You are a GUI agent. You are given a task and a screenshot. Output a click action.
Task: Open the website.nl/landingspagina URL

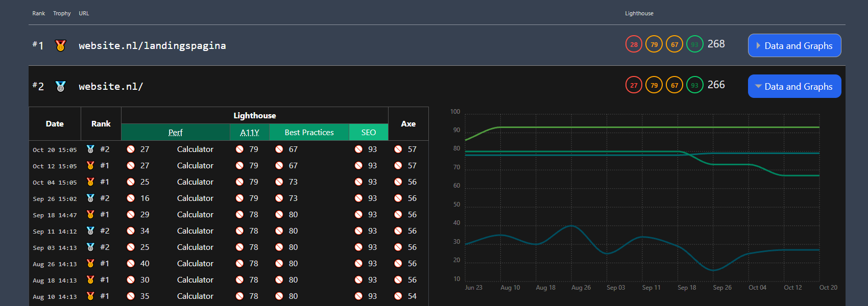[152, 45]
